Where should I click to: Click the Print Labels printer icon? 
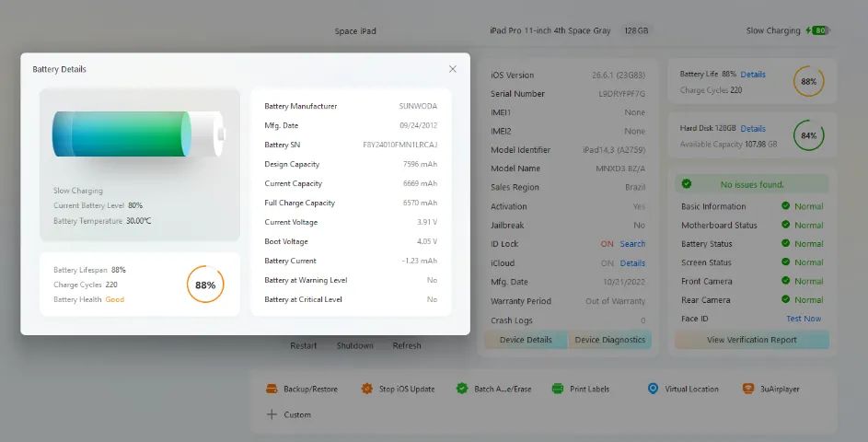pos(558,389)
